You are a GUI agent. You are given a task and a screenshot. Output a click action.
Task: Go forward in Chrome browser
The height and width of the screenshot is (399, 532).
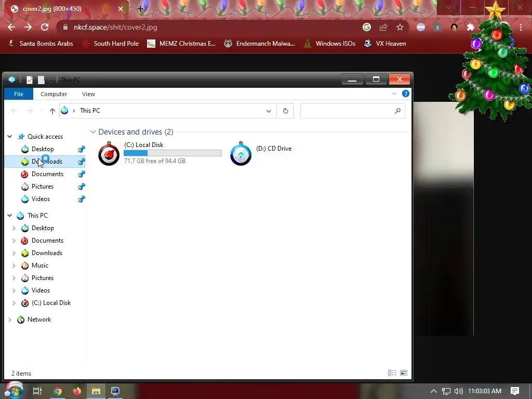pyautogui.click(x=28, y=27)
